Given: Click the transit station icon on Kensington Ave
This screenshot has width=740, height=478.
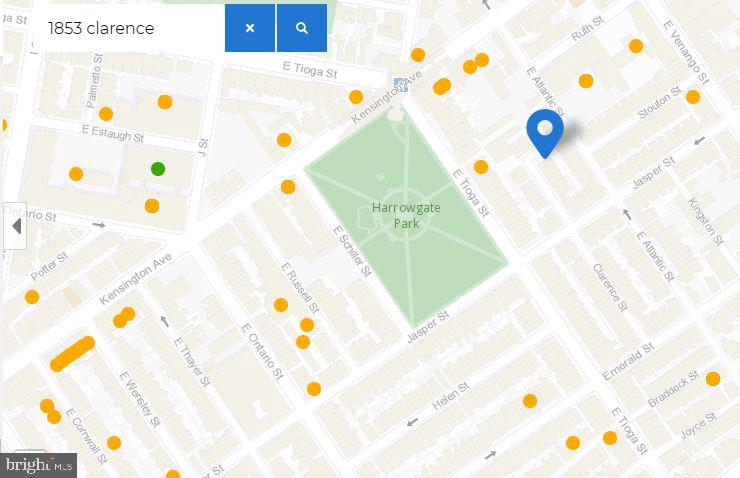Looking at the screenshot, I should pos(401,85).
